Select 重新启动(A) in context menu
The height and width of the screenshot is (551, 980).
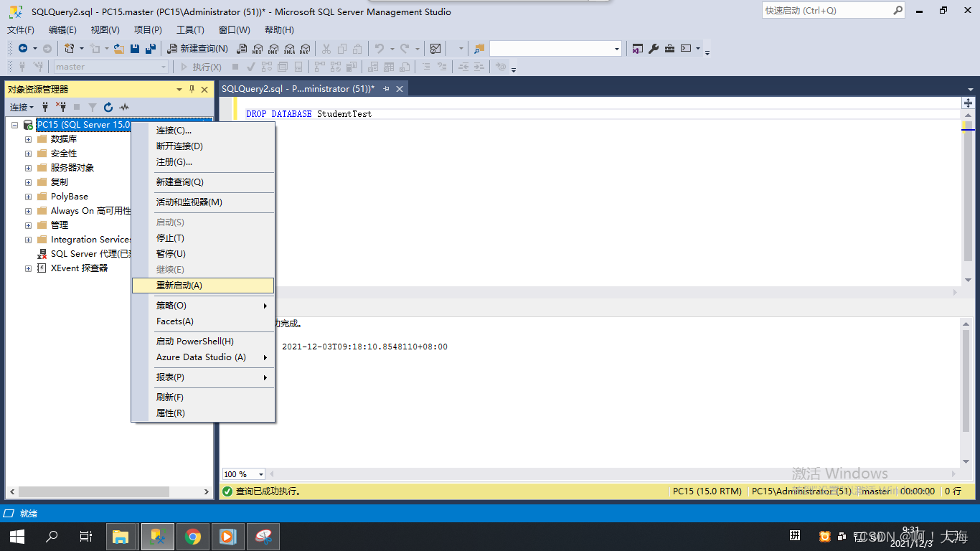click(x=203, y=286)
